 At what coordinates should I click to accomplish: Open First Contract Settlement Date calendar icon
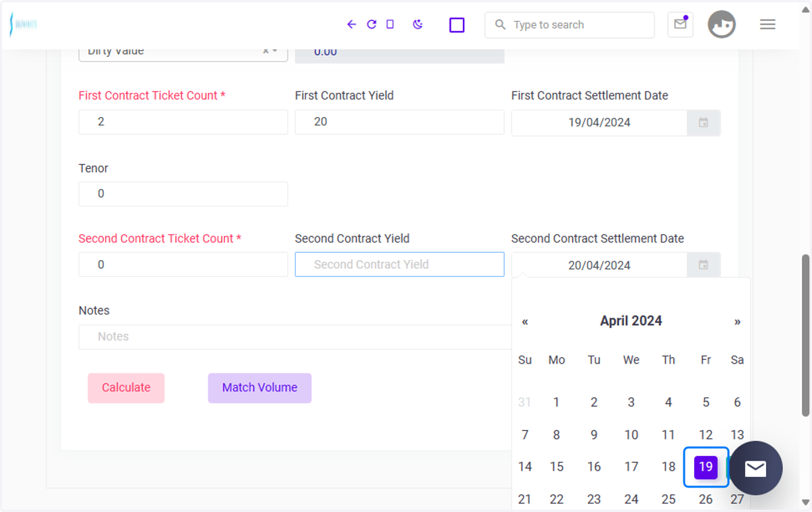pos(704,123)
